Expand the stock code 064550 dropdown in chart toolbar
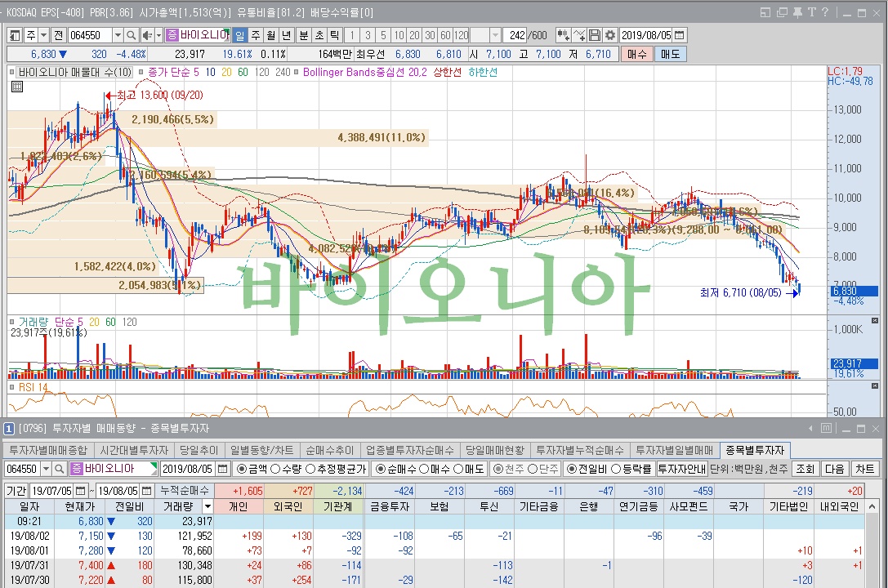888x588 pixels. click(x=118, y=35)
